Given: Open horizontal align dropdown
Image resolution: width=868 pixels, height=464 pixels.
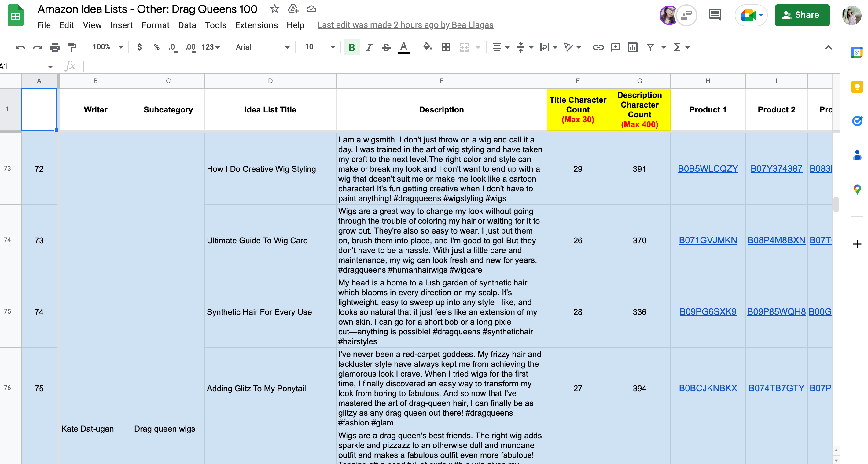Looking at the screenshot, I should pyautogui.click(x=500, y=47).
